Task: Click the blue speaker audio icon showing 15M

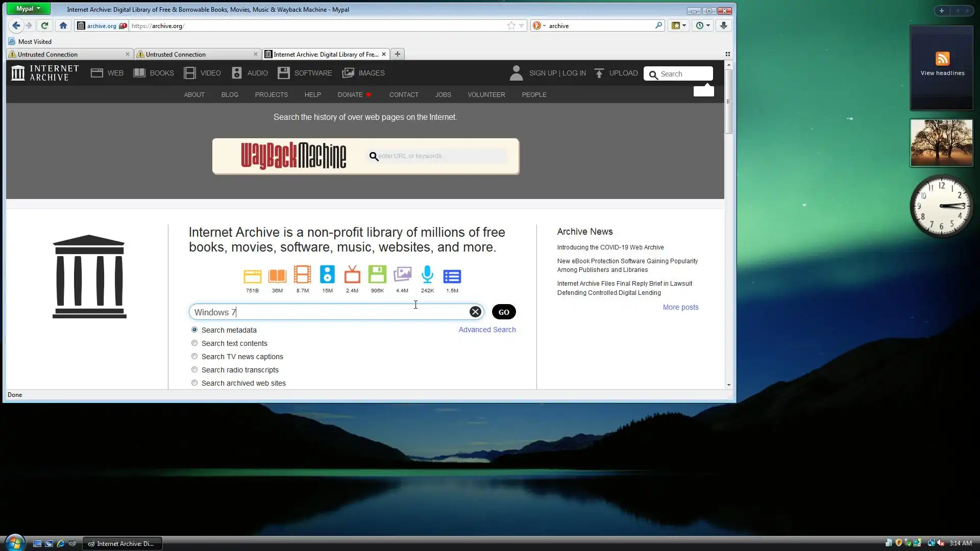Action: tap(327, 275)
